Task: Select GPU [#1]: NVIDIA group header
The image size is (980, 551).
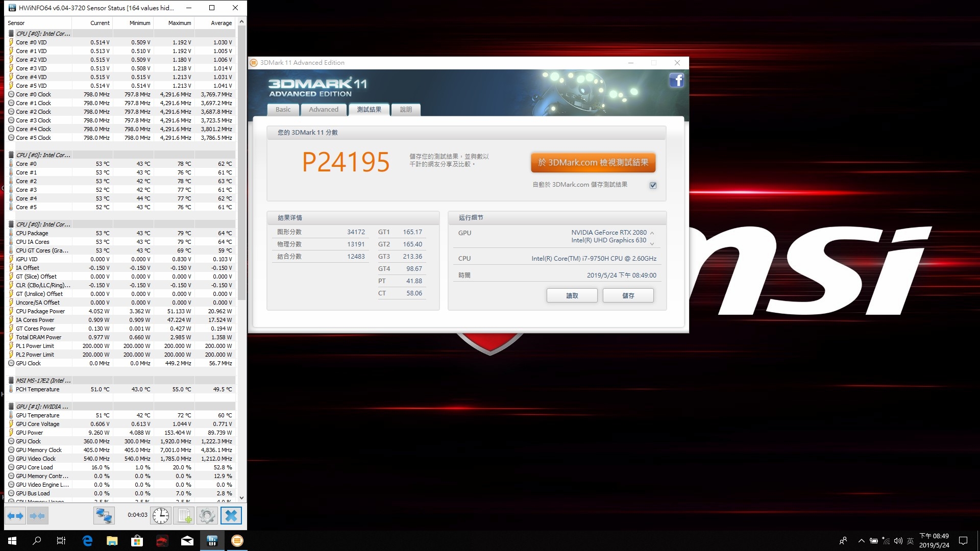Action: click(120, 407)
